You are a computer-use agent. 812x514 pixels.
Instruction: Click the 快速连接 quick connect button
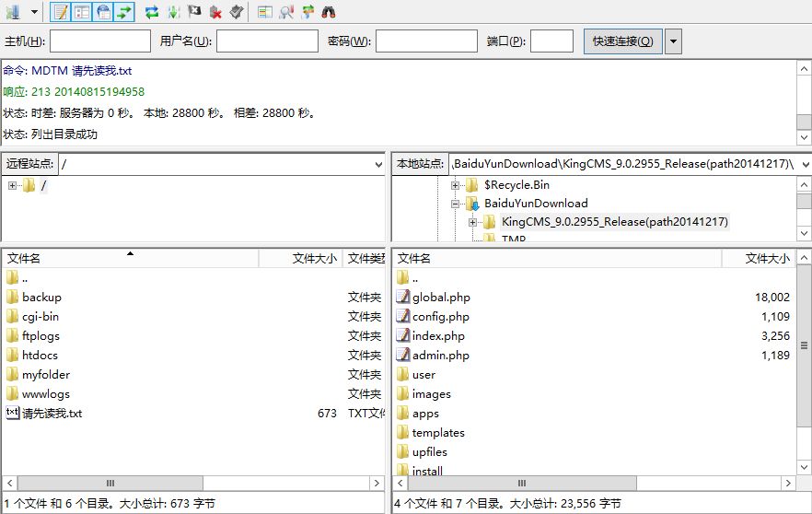tap(623, 41)
